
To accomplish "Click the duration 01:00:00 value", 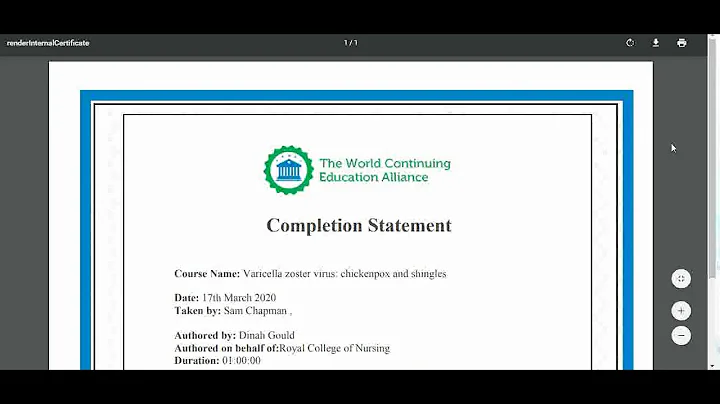I will pos(242,360).
